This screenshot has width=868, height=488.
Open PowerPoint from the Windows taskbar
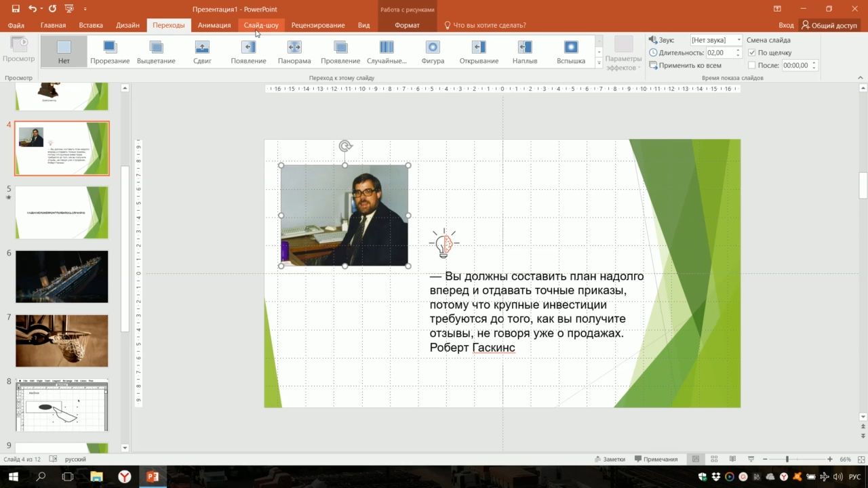pyautogui.click(x=153, y=476)
